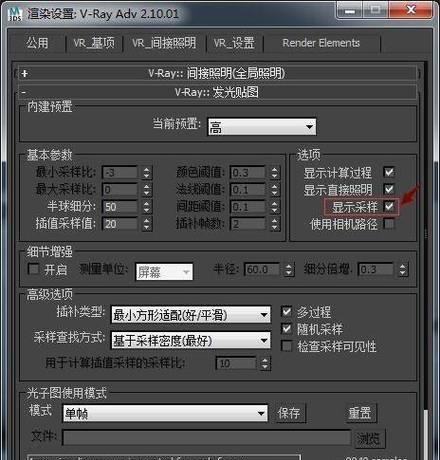This screenshot has height=460, width=440.
Task: Click the 插值采样值 spinner arrows
Action: pyautogui.click(x=147, y=224)
